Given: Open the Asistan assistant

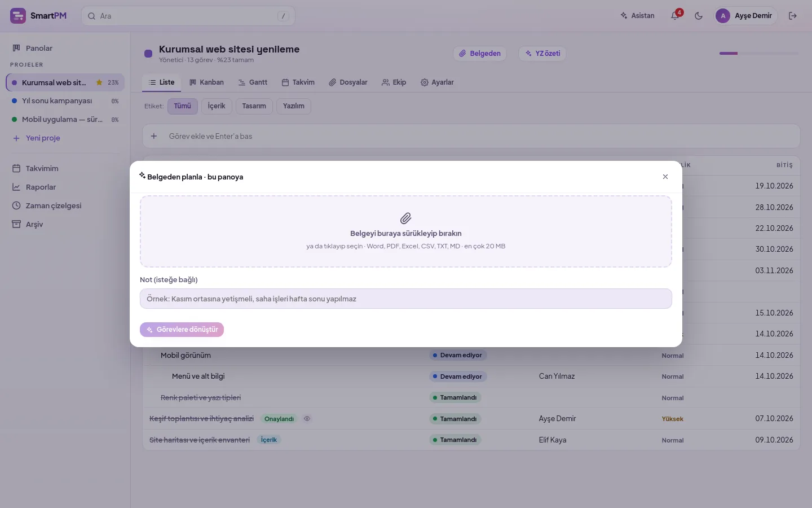Looking at the screenshot, I should coord(637,16).
